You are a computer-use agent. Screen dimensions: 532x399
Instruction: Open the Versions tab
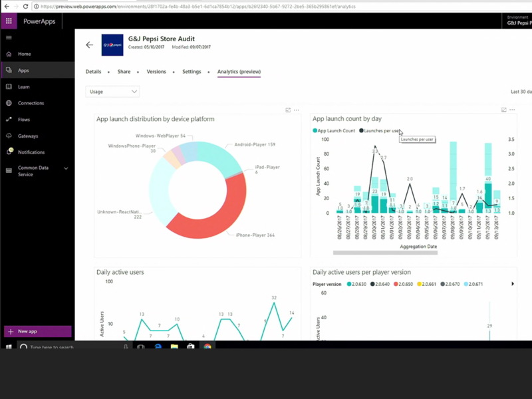pyautogui.click(x=156, y=72)
